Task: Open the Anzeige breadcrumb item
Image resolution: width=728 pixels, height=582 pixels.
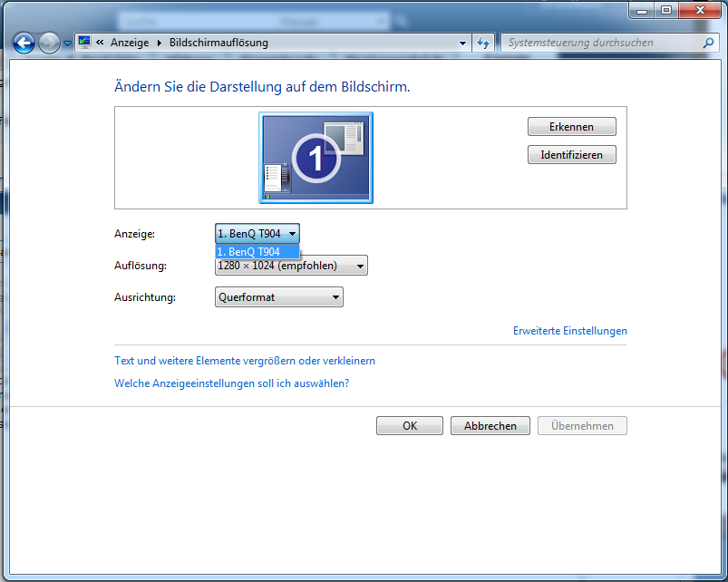Action: pyautogui.click(x=130, y=43)
